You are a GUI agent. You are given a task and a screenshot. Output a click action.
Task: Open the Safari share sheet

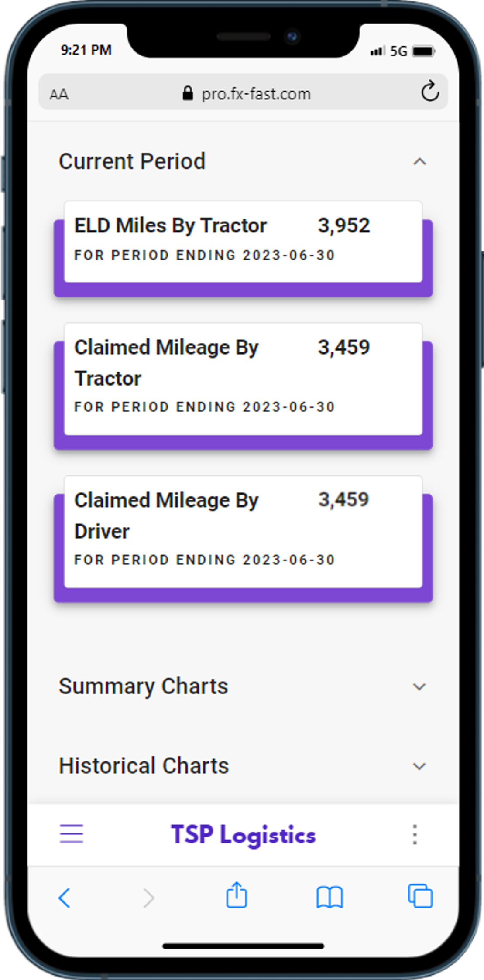[237, 895]
